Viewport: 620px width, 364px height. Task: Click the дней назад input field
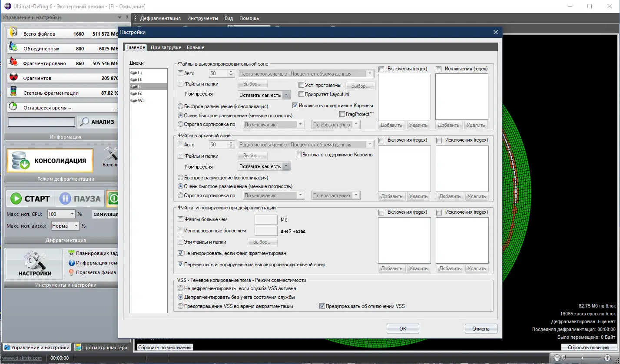pyautogui.click(x=266, y=231)
